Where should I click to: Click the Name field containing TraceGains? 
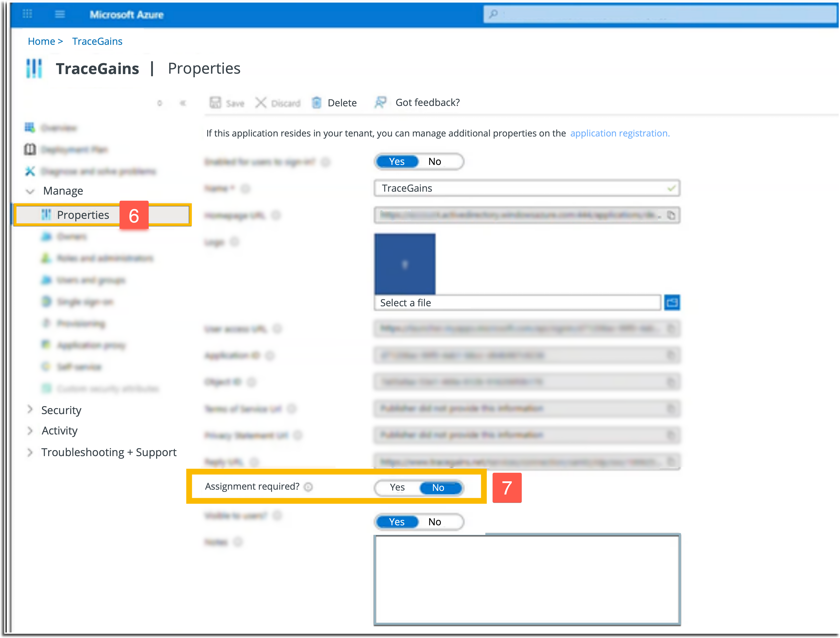click(527, 188)
